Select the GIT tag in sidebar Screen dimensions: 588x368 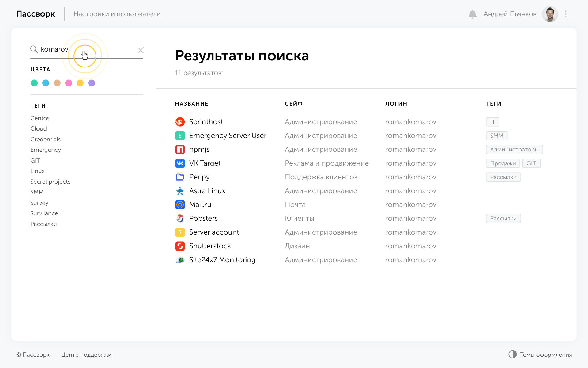(35, 160)
